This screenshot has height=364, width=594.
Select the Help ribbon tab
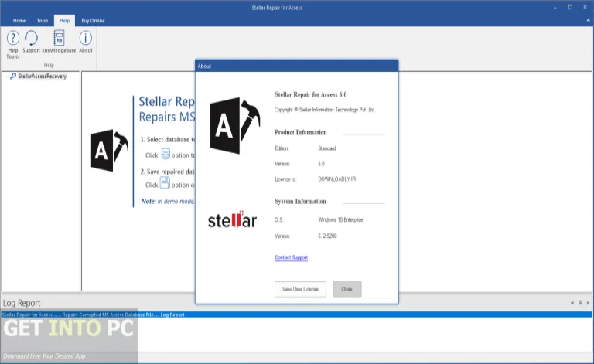coord(65,21)
